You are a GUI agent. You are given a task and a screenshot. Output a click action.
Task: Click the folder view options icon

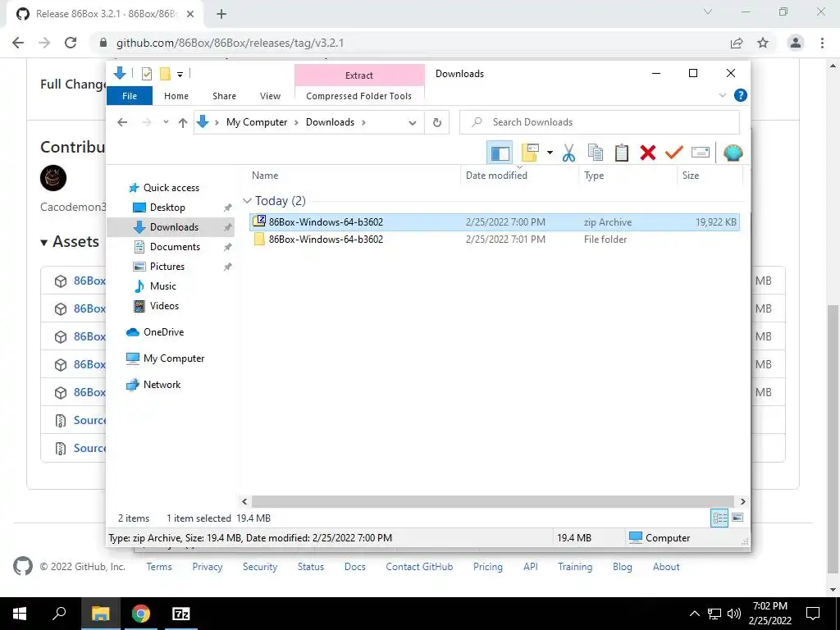(x=530, y=153)
